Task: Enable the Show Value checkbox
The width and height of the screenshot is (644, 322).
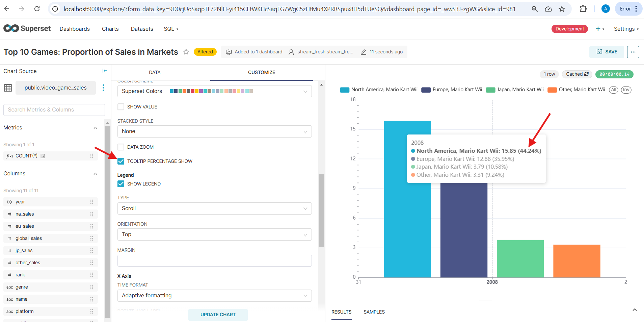Action: (x=121, y=107)
